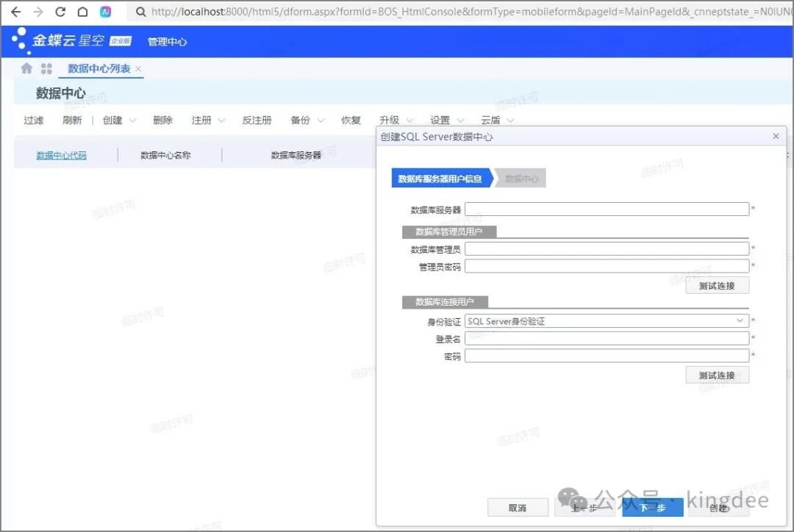Select the 数据库服务器用户信息 wizard step
Screen dimensions: 794x532
[x=440, y=179]
